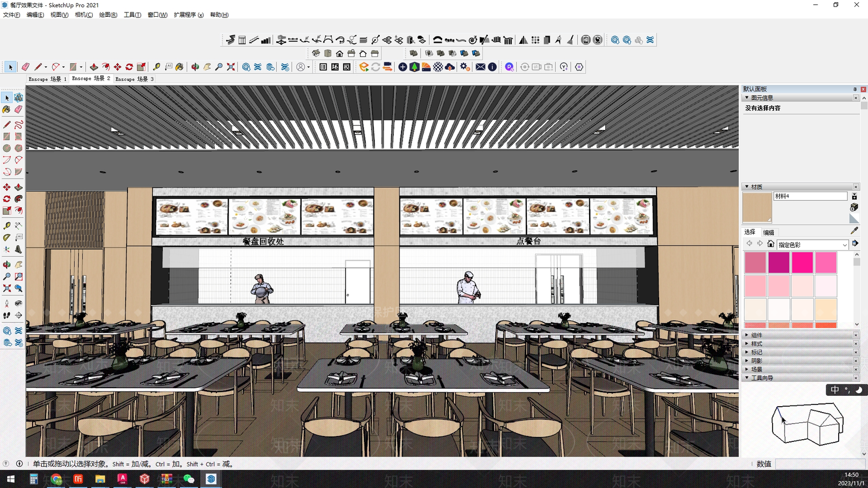The width and height of the screenshot is (868, 488).
Task: Select the Eraser tool in main toolbar
Action: [x=25, y=67]
